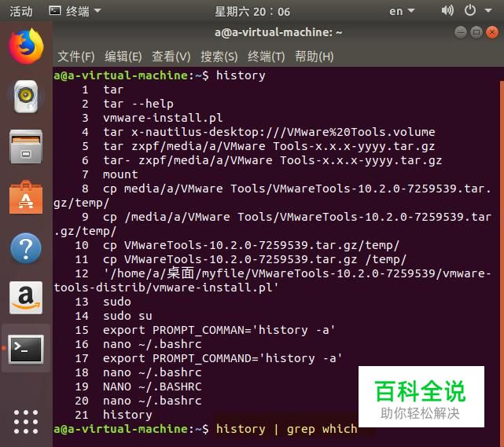
Task: Click line 4 tar x-nautilus-desktop text
Action: tap(269, 132)
